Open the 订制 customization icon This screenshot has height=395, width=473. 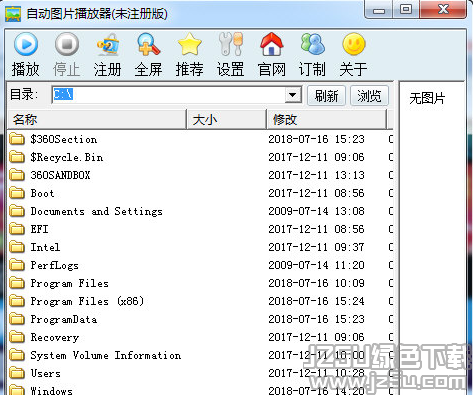312,44
